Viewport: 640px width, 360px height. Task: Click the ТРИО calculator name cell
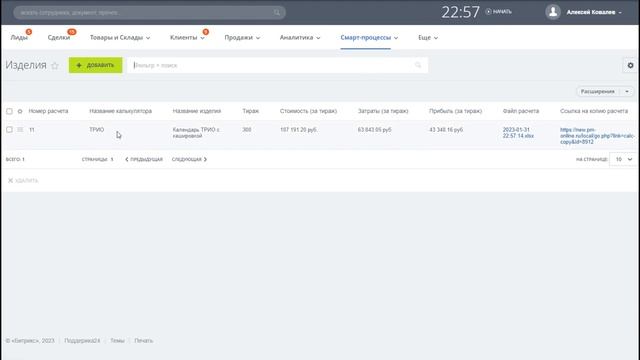click(x=97, y=130)
